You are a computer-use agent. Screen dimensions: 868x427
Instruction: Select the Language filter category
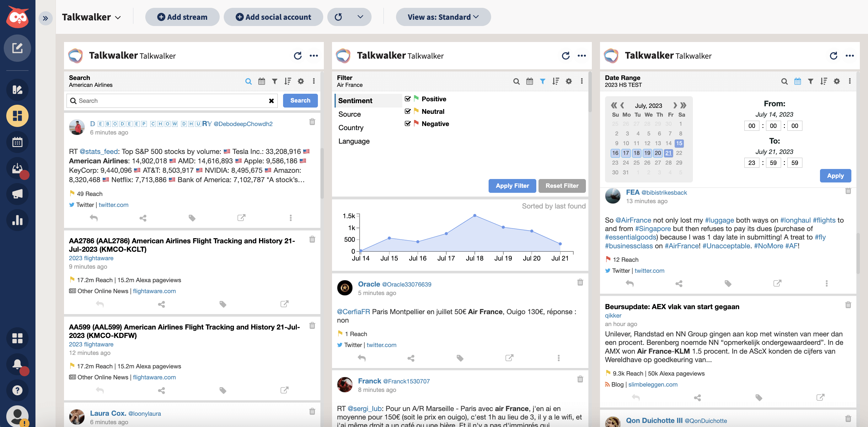click(x=369, y=141)
